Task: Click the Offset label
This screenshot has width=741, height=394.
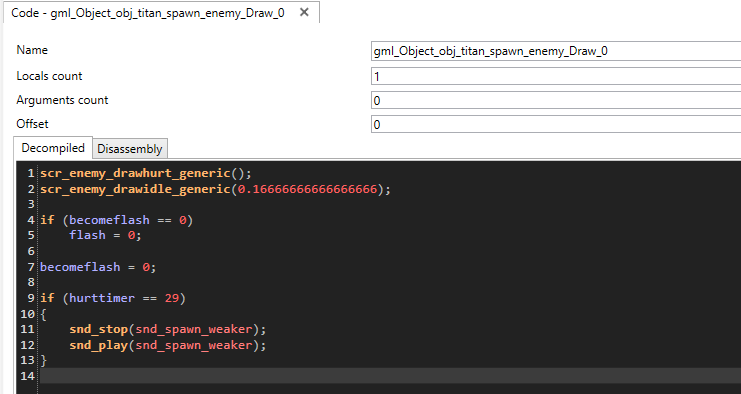Action: (32, 124)
